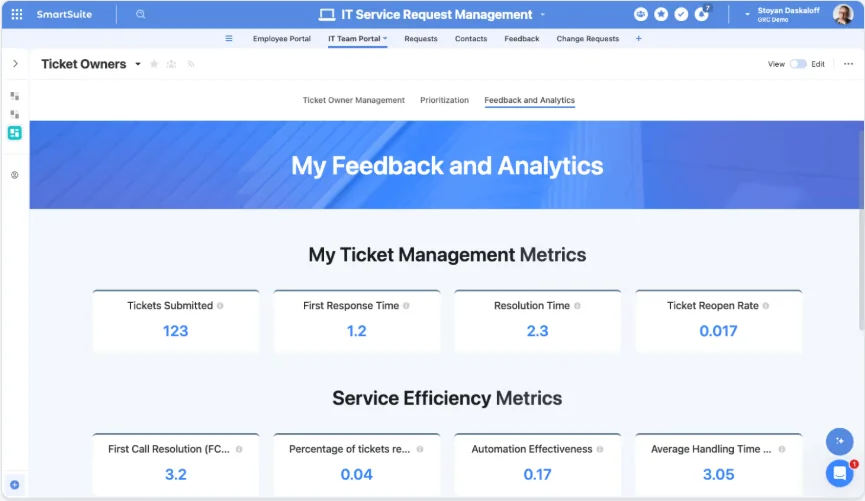Select first view icon in left sidebar

click(x=15, y=96)
